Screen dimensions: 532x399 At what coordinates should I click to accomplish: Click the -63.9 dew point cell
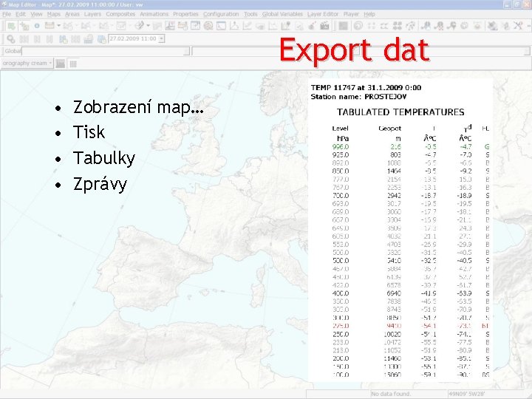pyautogui.click(x=464, y=293)
